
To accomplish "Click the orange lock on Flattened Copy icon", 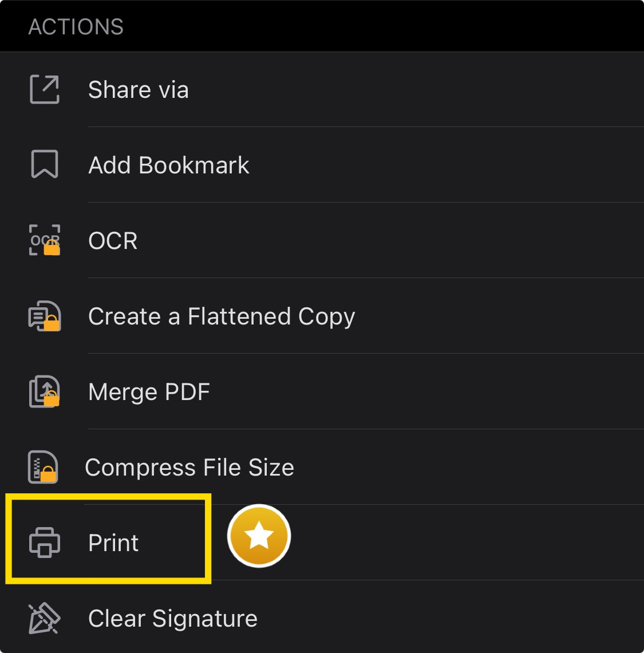I will pos(52,323).
